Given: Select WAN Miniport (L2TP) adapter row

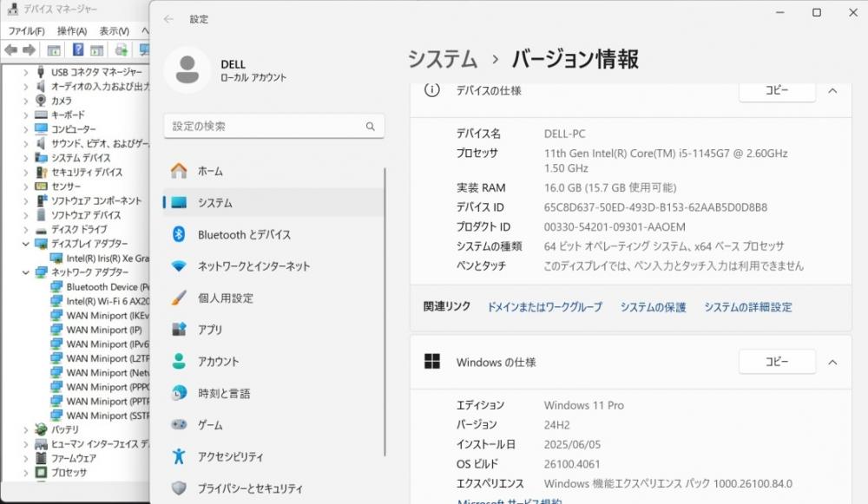Looking at the screenshot, I should [x=100, y=358].
